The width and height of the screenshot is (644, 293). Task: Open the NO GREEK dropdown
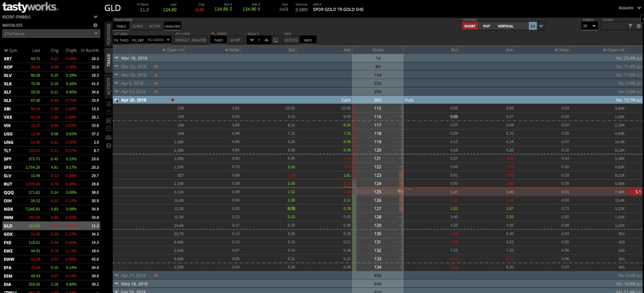pos(158,40)
